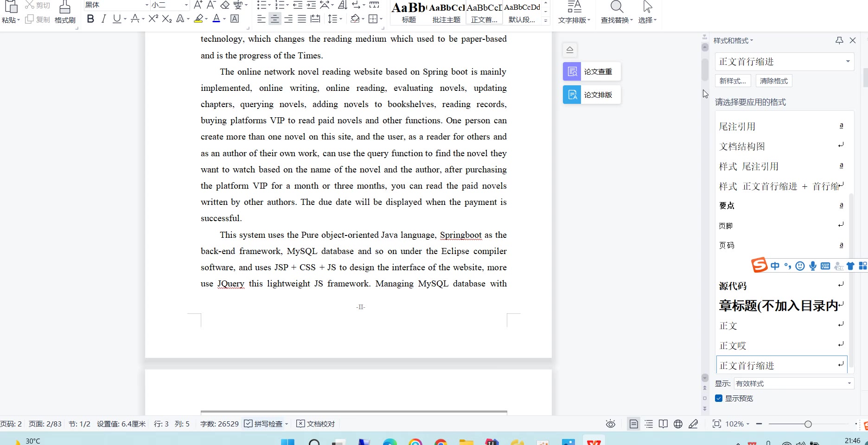The width and height of the screenshot is (868, 445).
Task: Click the text highlight color marker
Action: [x=199, y=19]
